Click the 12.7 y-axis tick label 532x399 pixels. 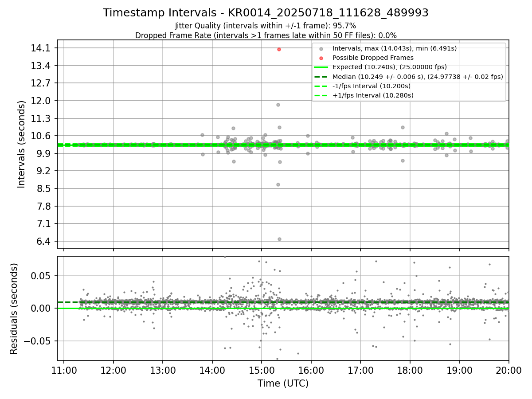pyautogui.click(x=41, y=83)
